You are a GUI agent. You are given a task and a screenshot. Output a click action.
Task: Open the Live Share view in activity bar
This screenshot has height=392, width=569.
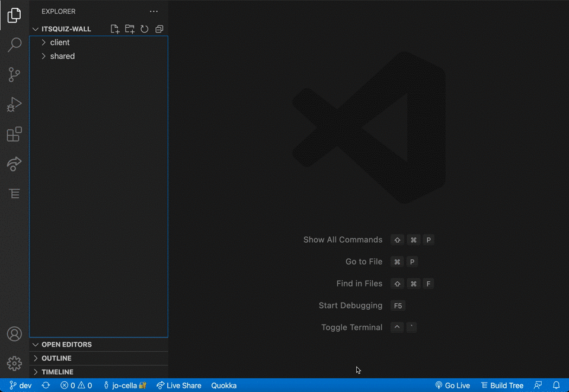point(14,164)
